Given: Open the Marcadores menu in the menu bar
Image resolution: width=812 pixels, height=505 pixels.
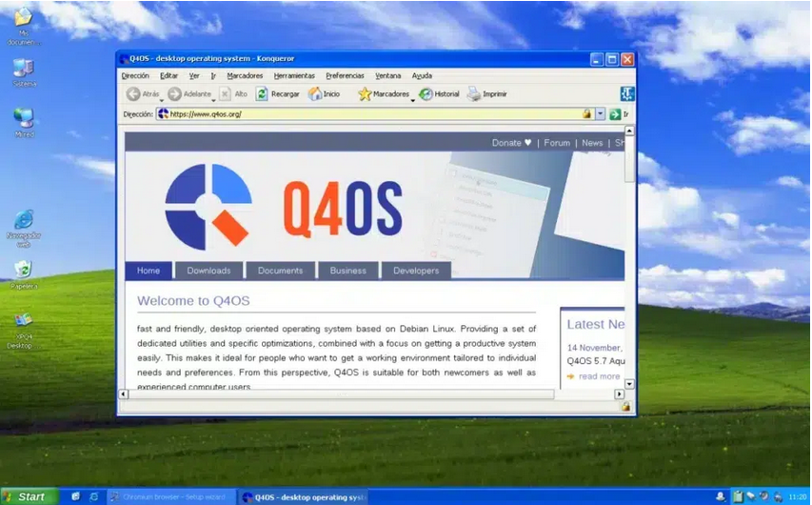Looking at the screenshot, I should pos(245,75).
